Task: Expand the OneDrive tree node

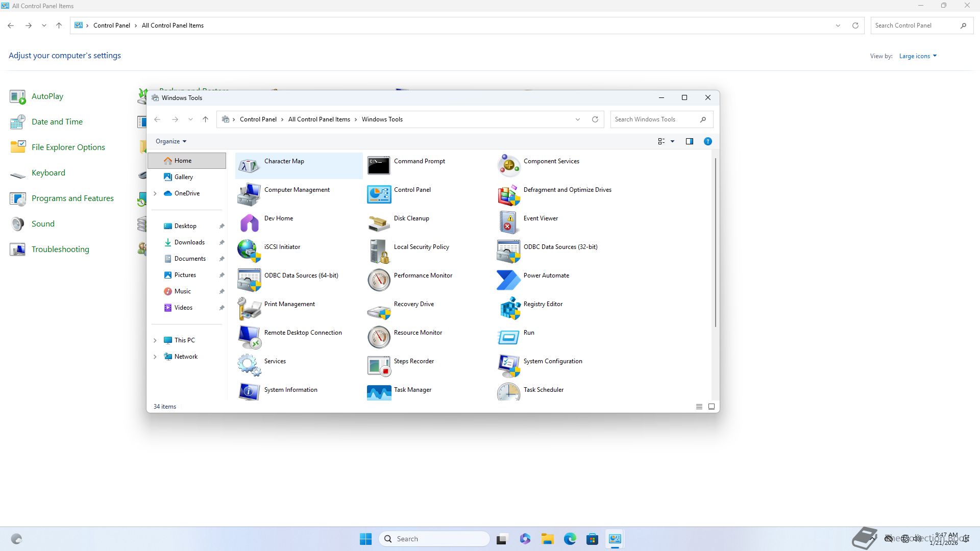Action: pos(155,193)
